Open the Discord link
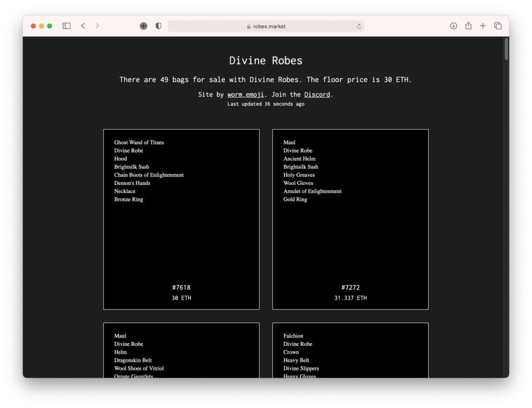Viewport: 532px width, 408px height. tap(317, 94)
